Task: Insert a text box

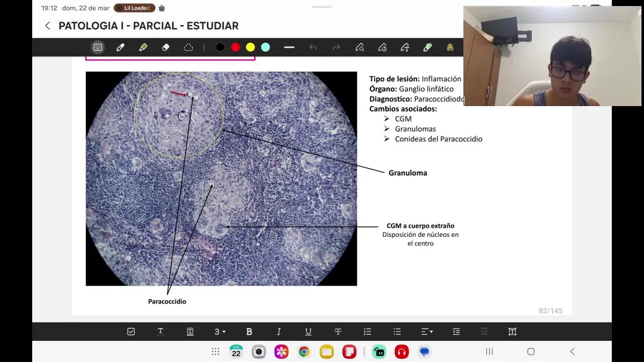Action: coord(512,331)
